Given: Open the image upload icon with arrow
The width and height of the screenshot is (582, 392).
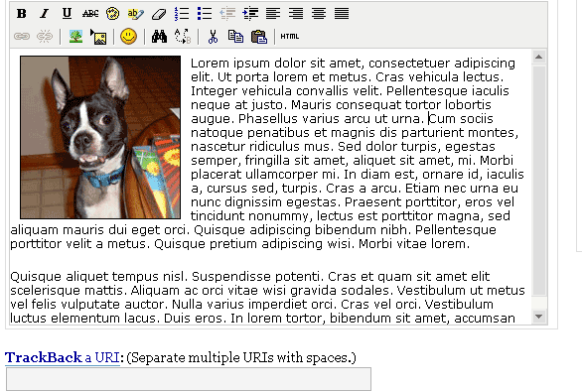Looking at the screenshot, I should tap(98, 37).
